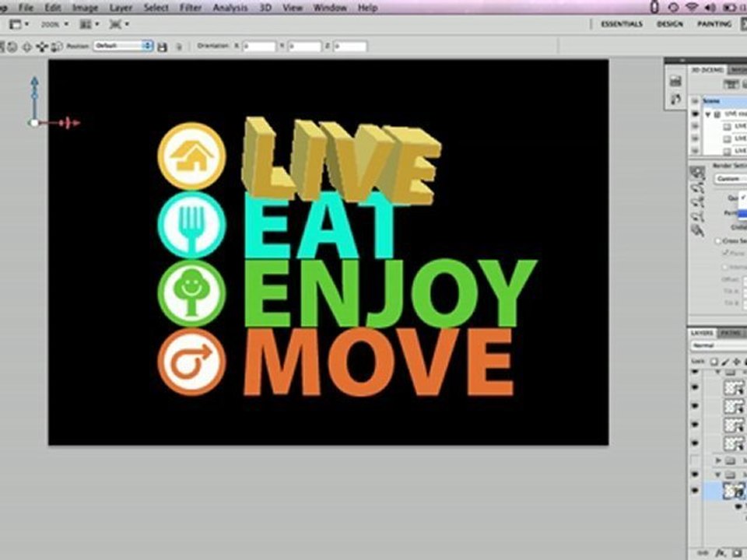
Task: Click the add layer mask icon
Action: [738, 553]
